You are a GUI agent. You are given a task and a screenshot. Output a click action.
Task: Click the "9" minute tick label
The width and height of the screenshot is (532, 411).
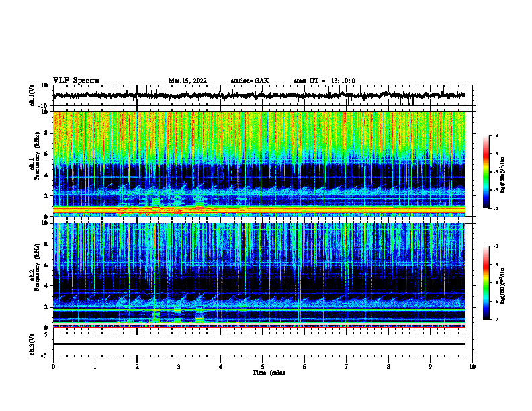click(430, 367)
